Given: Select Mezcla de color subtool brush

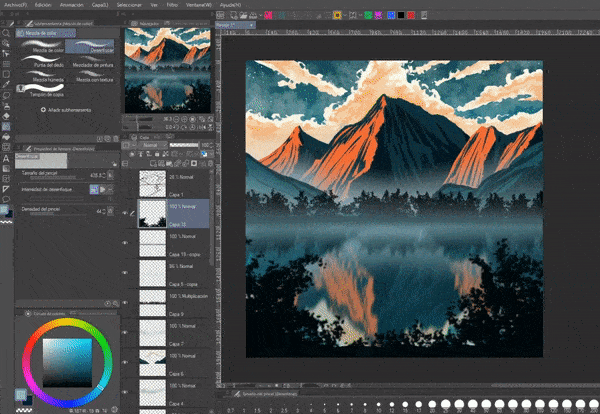Looking at the screenshot, I should 42,46.
